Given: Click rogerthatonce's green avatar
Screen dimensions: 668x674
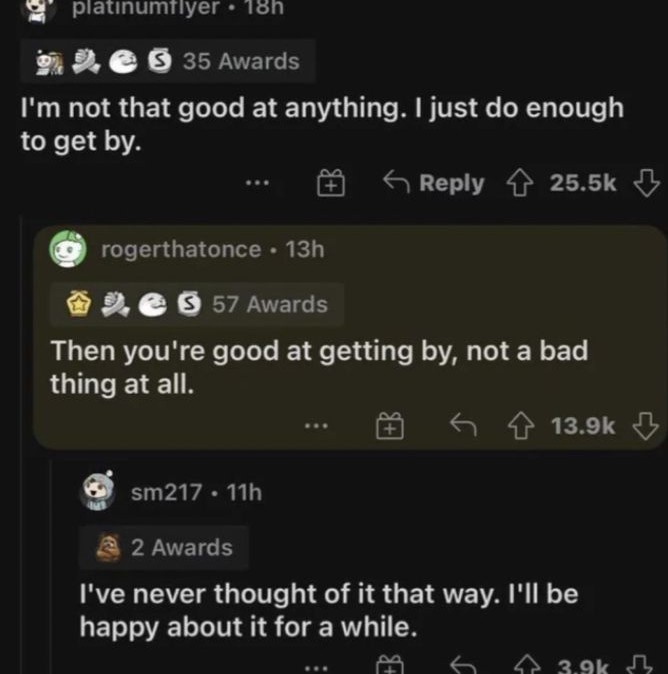Looking at the screenshot, I should point(70,250).
